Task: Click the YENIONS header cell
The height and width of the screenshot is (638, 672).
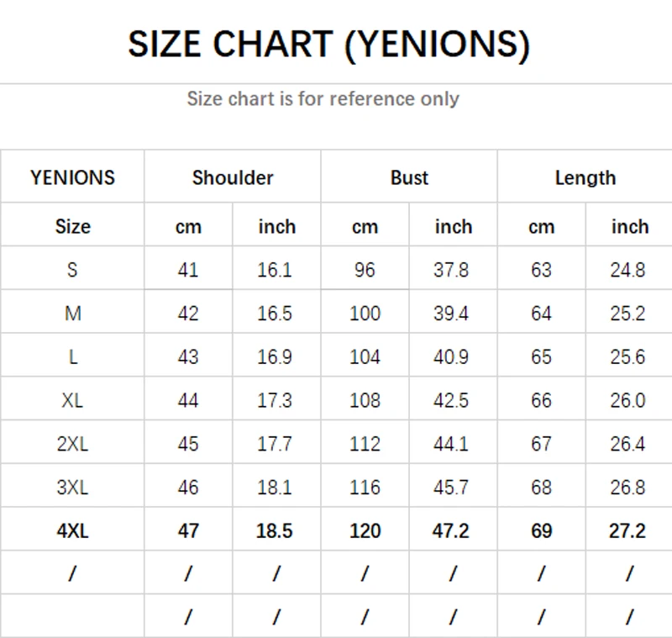Action: coord(72,177)
